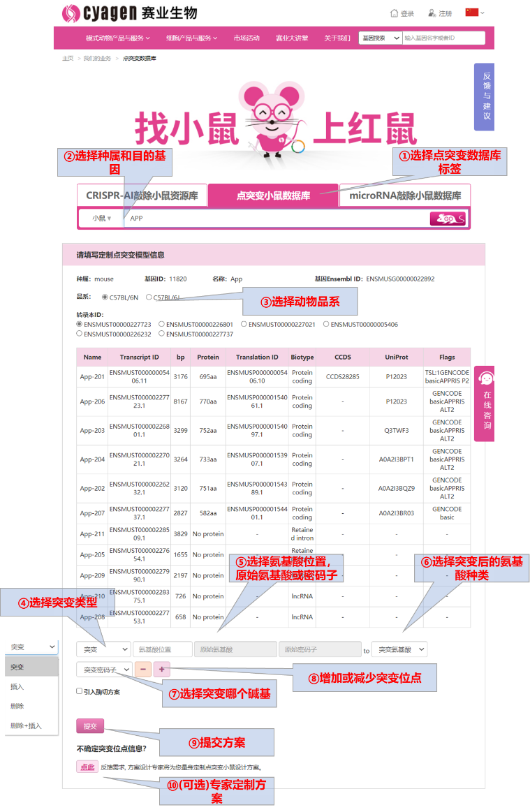Viewport: 530px width, 812px height.
Task: Click the register (注册) user icon
Action: coord(432,13)
